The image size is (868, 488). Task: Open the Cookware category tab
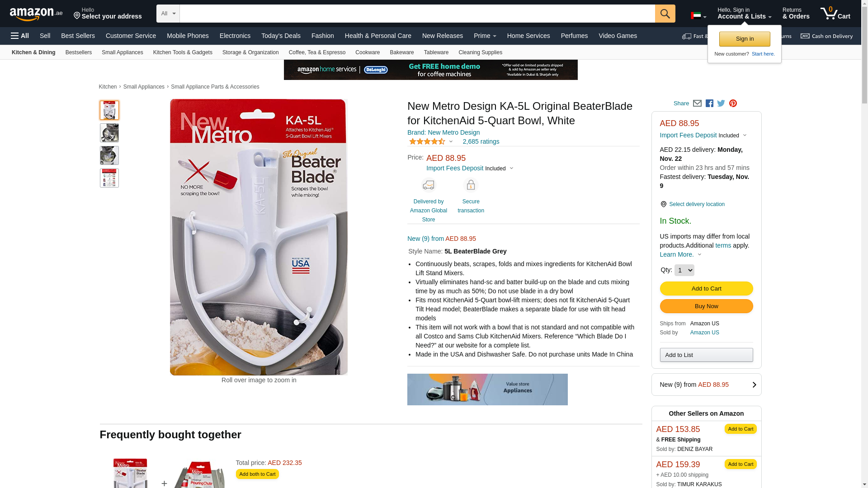tap(368, 52)
